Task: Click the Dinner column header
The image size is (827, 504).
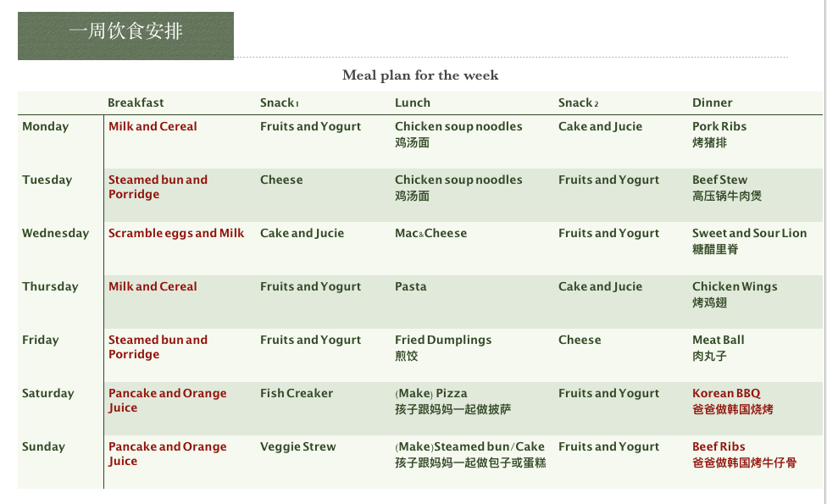Action: 712,102
